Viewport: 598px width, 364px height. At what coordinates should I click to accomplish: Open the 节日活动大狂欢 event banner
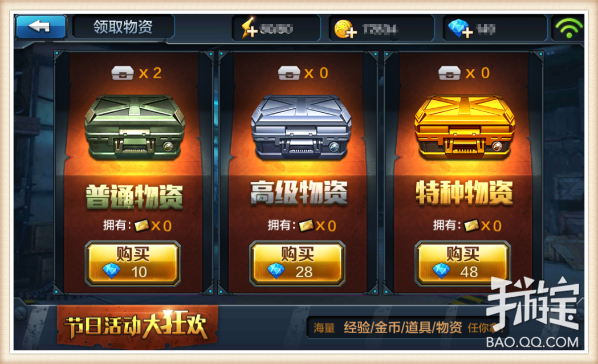137,326
